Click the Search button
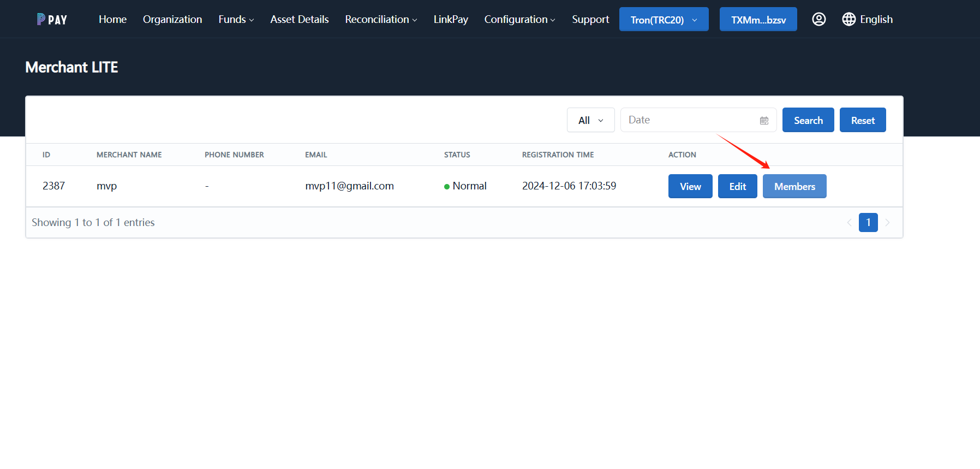The width and height of the screenshot is (980, 469). click(x=808, y=120)
